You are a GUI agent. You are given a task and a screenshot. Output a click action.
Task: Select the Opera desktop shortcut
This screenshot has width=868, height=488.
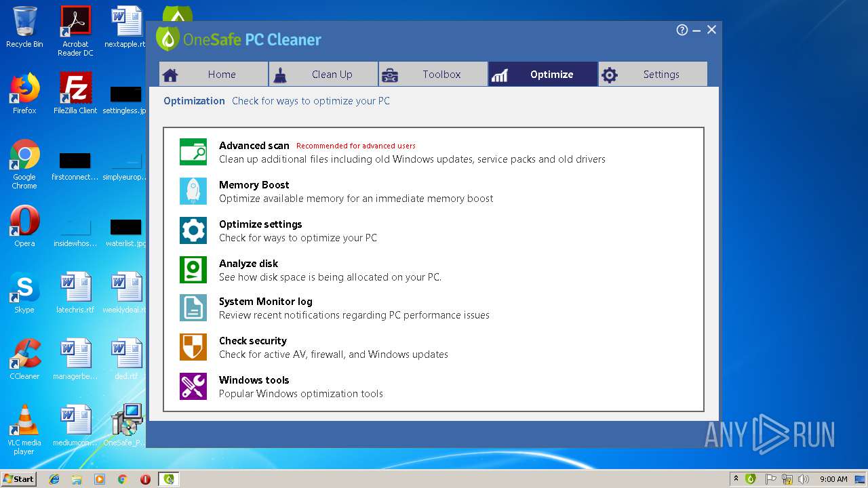24,226
